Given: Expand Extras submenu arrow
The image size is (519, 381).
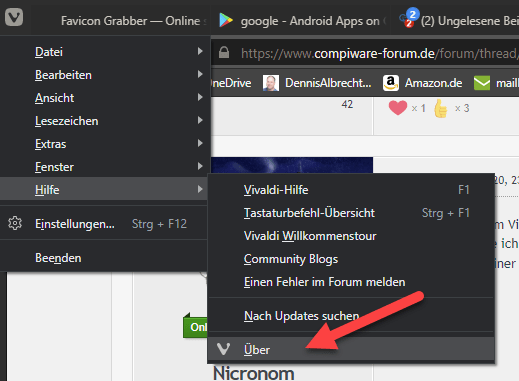Looking at the screenshot, I should point(200,143).
